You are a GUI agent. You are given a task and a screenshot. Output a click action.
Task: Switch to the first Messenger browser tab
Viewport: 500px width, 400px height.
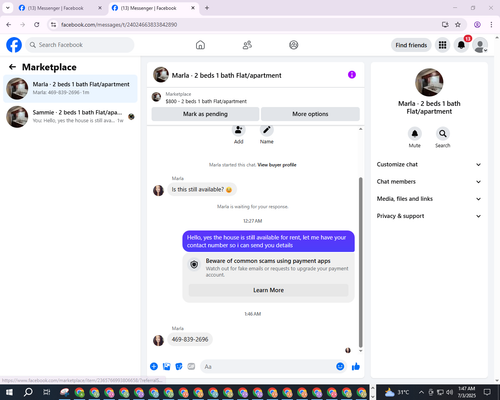tap(60, 8)
